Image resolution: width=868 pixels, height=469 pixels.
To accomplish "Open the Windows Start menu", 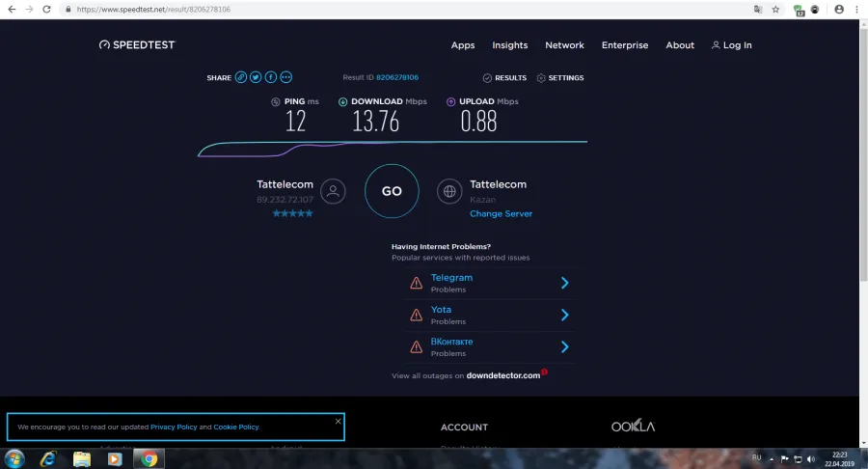I will pyautogui.click(x=14, y=459).
